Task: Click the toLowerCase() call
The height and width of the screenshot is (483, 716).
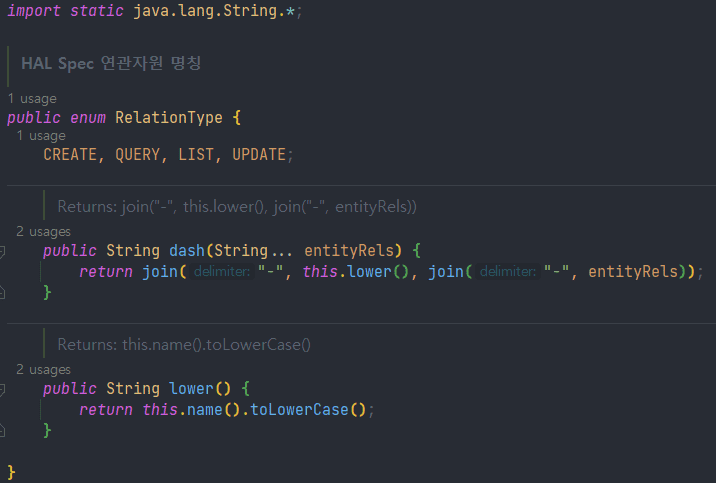Action: coord(308,410)
